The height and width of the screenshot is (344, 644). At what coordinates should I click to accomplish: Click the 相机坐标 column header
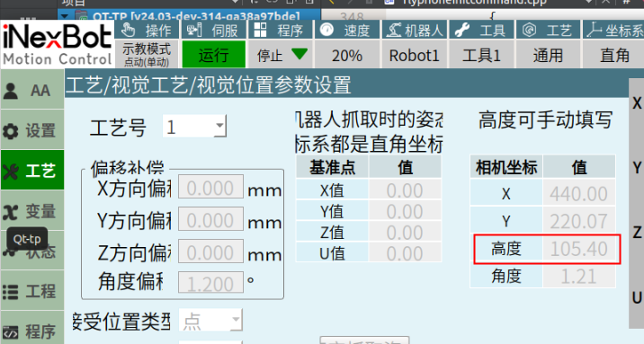click(506, 167)
